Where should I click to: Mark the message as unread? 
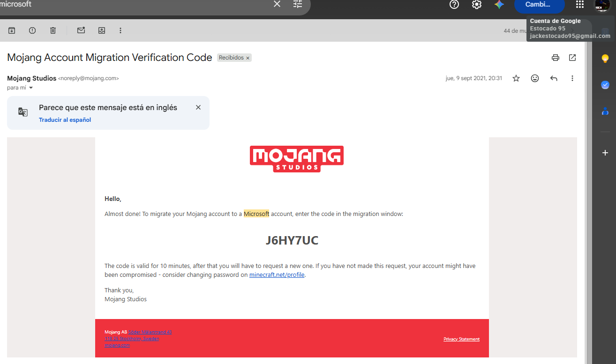(81, 30)
